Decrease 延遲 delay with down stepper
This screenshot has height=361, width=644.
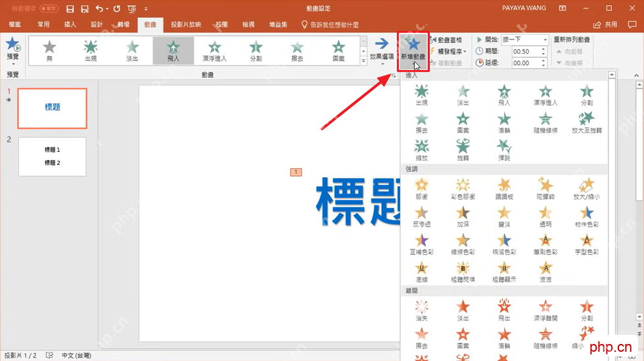pos(543,66)
